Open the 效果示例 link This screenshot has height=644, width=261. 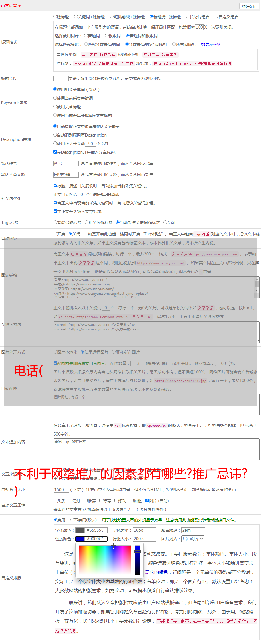pyautogui.click(x=210, y=44)
